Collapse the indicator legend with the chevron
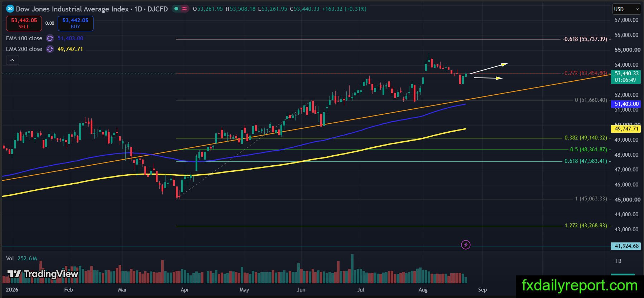This screenshot has height=298, width=644. click(x=12, y=60)
